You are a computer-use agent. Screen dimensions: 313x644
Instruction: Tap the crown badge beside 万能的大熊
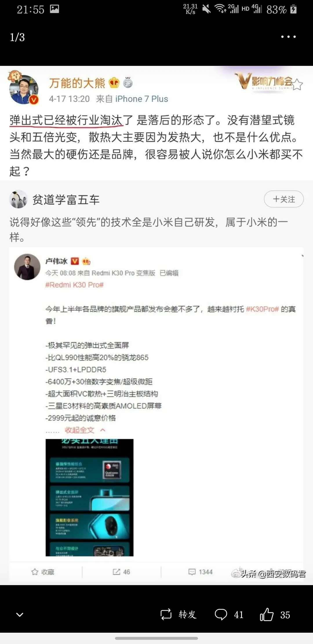click(x=114, y=83)
